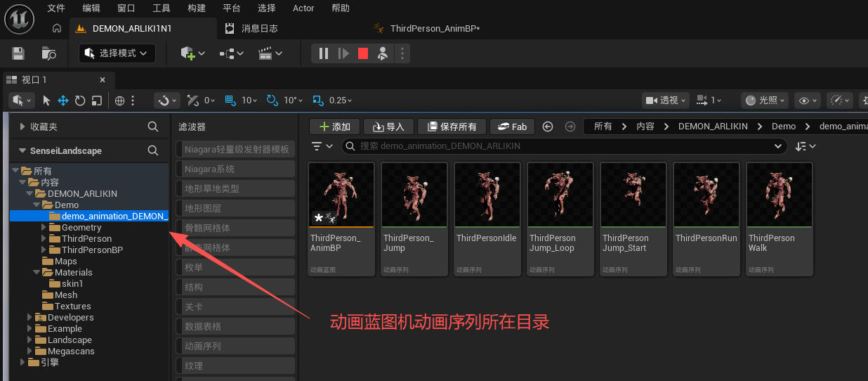The width and height of the screenshot is (868, 381).
Task: Open the 光照 lit view mode dropdown
Action: click(765, 101)
